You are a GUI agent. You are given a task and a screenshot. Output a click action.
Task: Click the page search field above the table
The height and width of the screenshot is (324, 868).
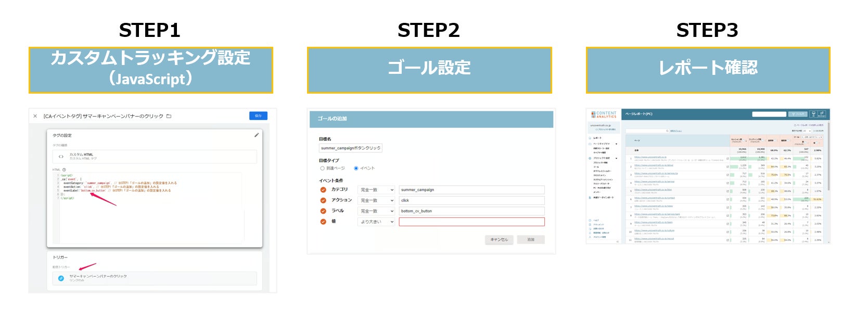click(x=646, y=131)
